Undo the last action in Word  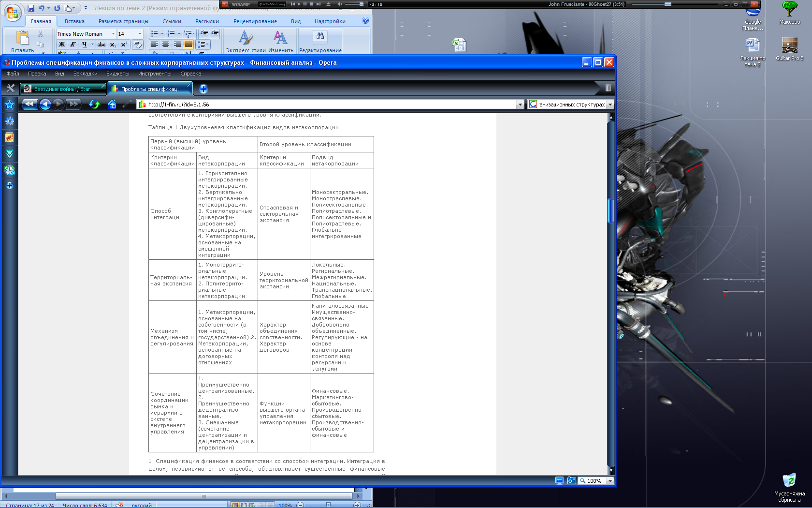[42, 8]
